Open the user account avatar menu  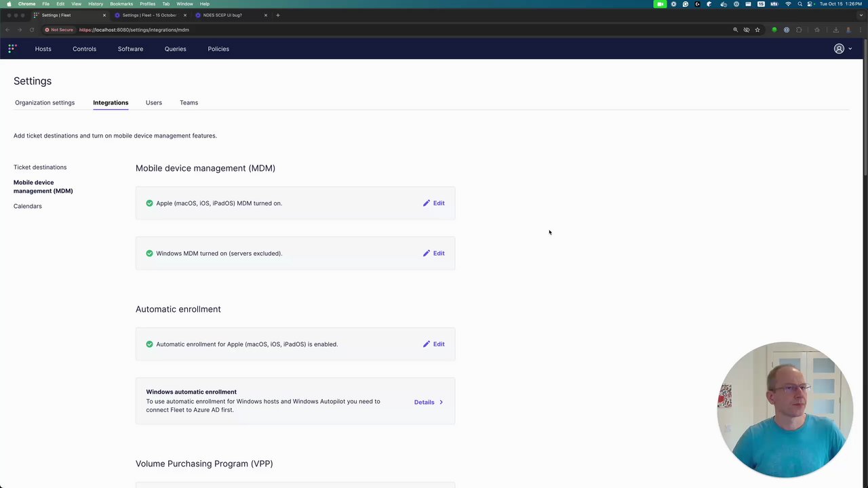tap(843, 49)
